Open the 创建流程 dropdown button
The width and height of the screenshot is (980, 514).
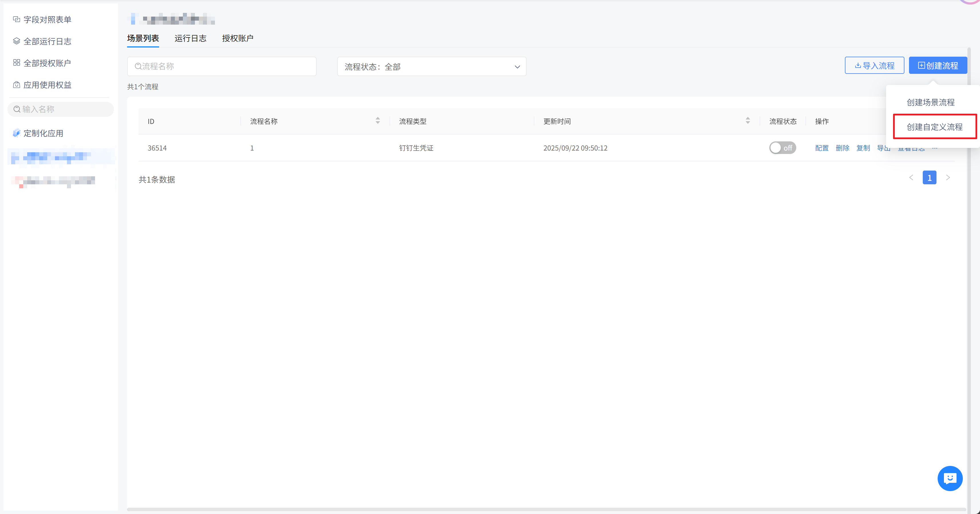[x=938, y=66]
